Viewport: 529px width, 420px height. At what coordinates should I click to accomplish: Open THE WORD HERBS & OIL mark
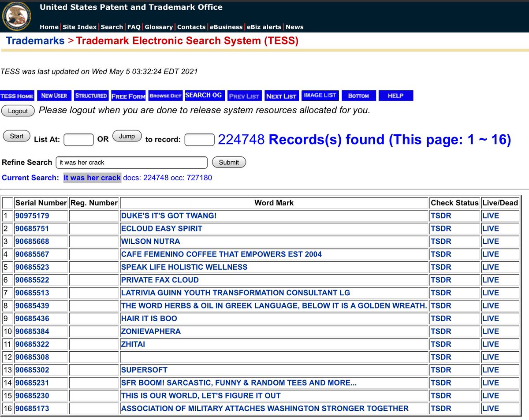pyautogui.click(x=274, y=305)
